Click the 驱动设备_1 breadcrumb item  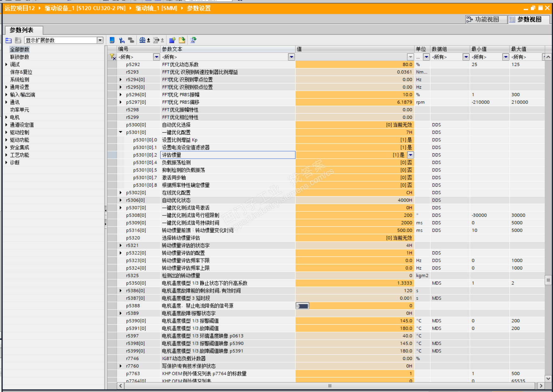point(85,8)
